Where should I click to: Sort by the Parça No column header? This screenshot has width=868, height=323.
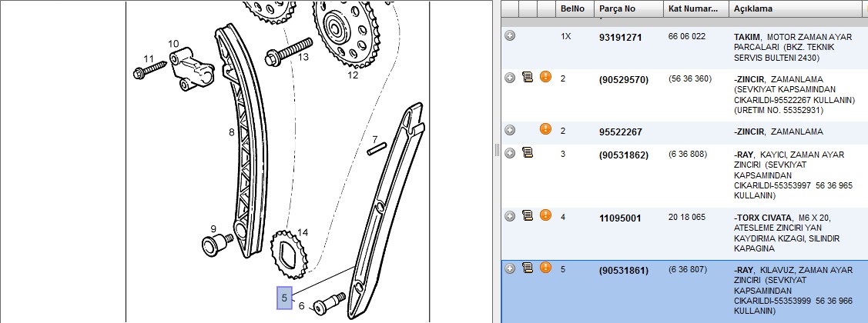(628, 9)
